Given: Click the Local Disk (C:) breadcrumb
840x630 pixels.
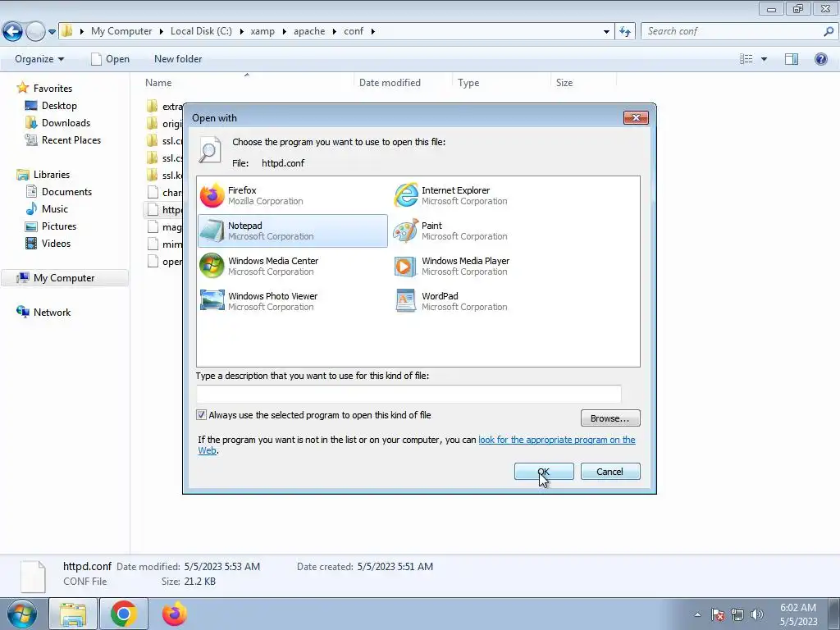Looking at the screenshot, I should click(201, 31).
